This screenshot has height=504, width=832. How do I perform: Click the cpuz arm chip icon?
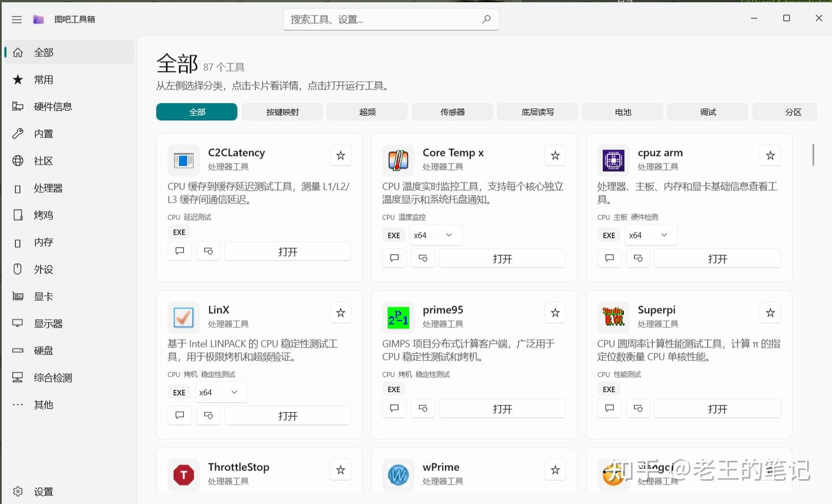(x=613, y=160)
